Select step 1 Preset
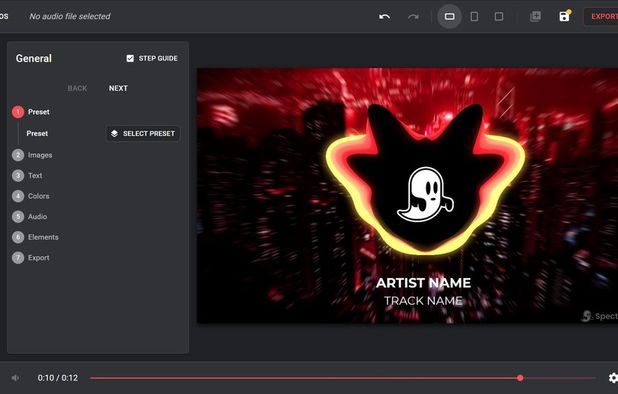 click(31, 112)
